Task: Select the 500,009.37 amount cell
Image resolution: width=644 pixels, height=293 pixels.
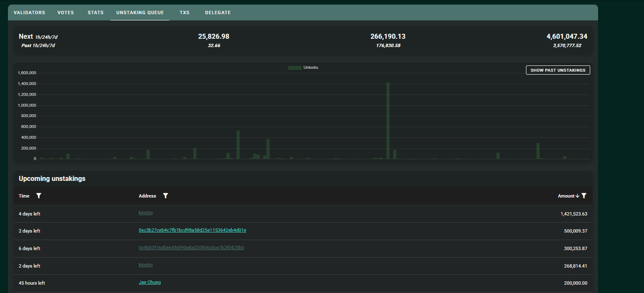Action: pos(575,231)
